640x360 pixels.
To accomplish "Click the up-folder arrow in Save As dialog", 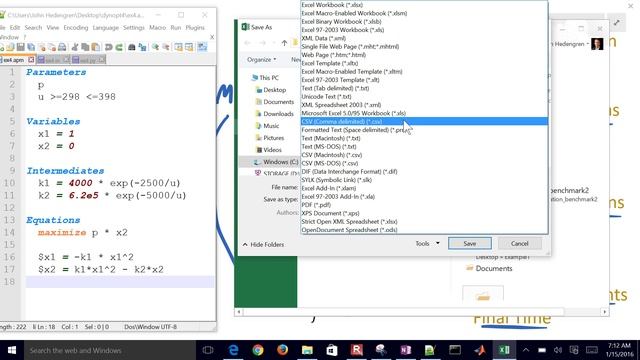I will tap(284, 43).
